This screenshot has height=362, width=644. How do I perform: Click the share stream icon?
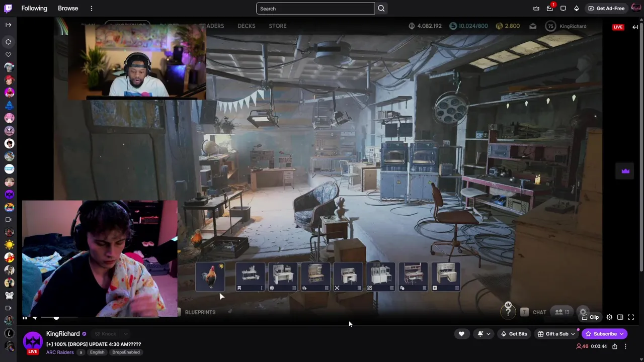point(615,346)
